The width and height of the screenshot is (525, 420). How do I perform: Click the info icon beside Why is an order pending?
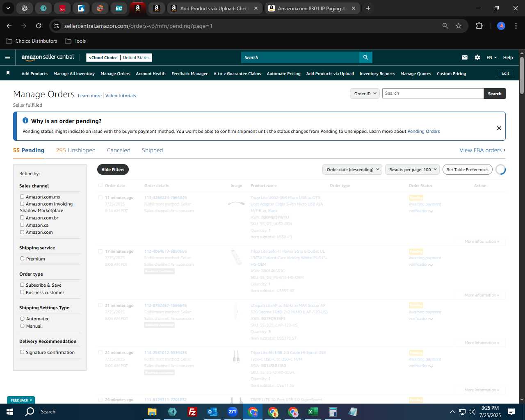point(25,121)
